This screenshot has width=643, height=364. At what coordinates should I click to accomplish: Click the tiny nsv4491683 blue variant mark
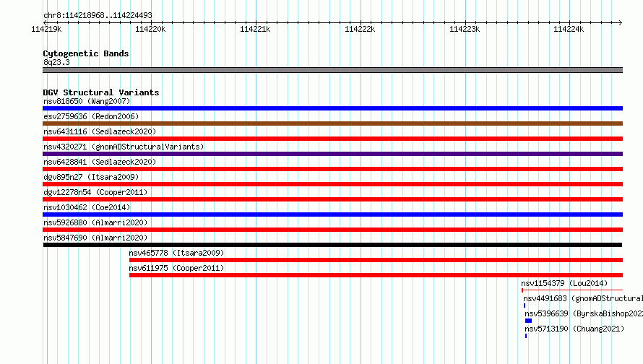[525, 305]
